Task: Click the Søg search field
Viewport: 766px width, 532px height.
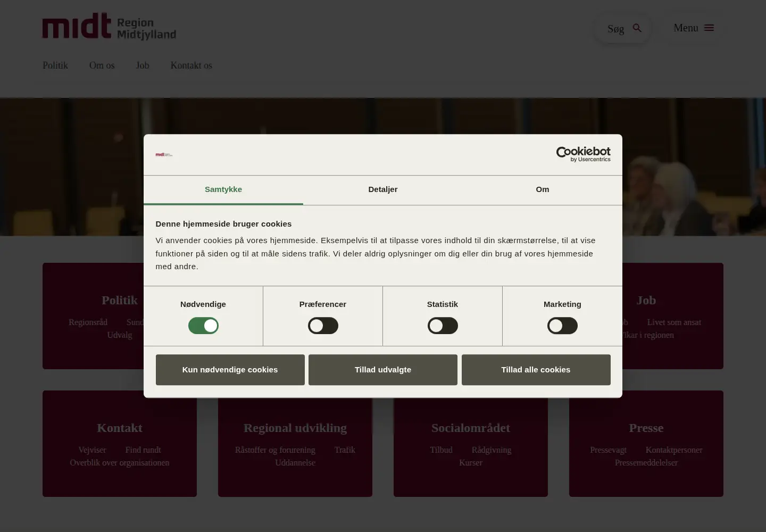Action: click(623, 28)
